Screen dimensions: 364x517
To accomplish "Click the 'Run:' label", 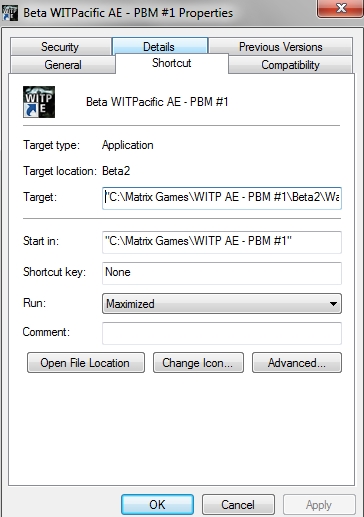I will tap(34, 303).
